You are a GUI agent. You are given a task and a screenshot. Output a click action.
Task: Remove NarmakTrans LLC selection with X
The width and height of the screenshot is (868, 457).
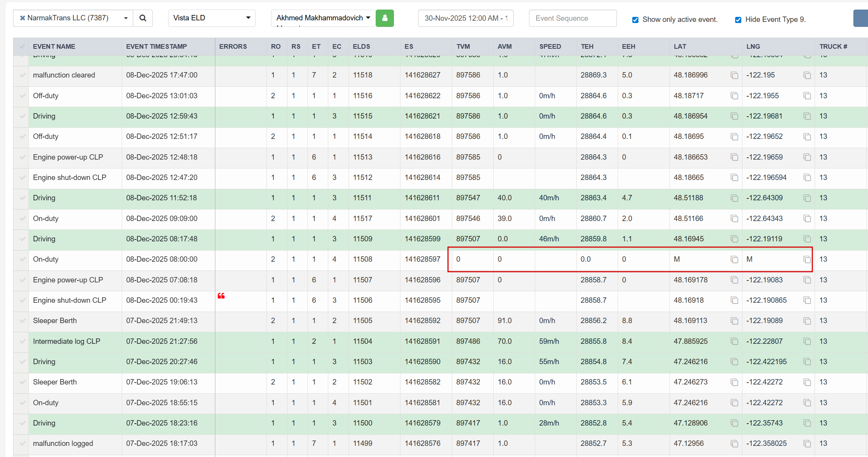22,18
